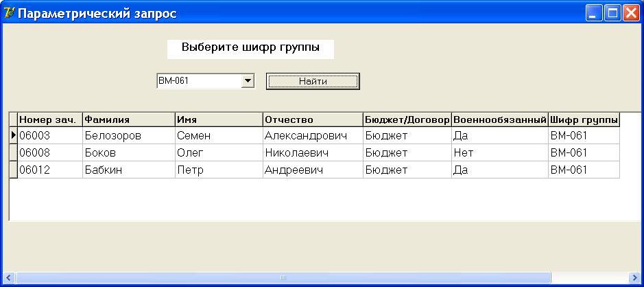Click Бюджет in Бабкин's row
The height and width of the screenshot is (287, 644).
(386, 170)
